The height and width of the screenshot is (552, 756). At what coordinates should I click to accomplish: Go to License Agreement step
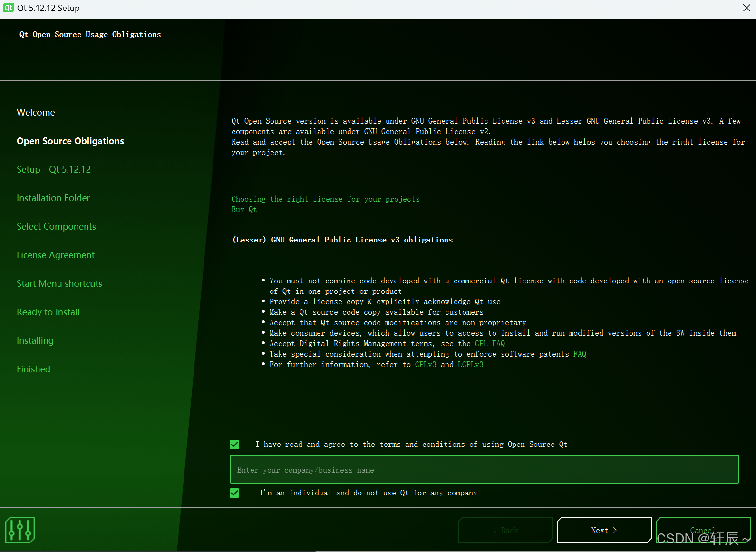coord(56,255)
